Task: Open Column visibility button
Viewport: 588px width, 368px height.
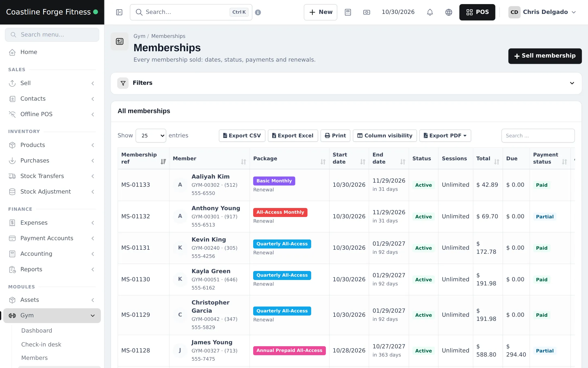Action: click(385, 135)
